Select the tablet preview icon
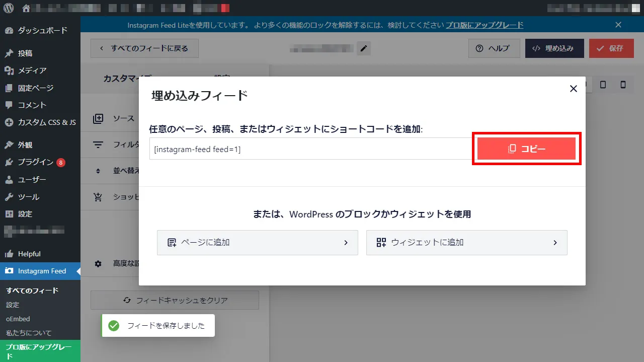Image resolution: width=644 pixels, height=362 pixels. point(603,85)
